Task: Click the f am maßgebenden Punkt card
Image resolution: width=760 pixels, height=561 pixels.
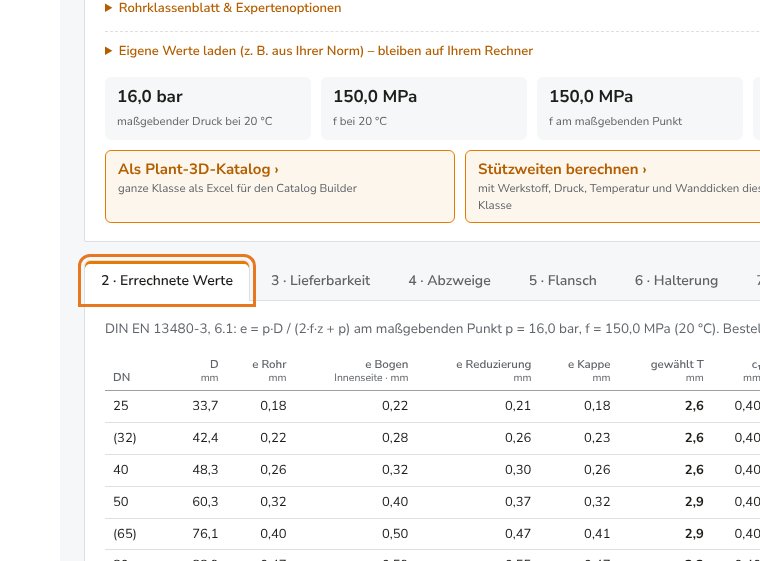Action: point(640,108)
